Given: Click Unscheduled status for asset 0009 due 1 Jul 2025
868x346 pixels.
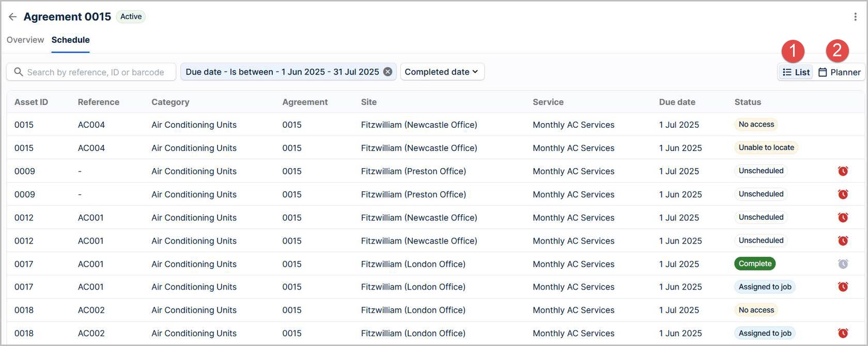Looking at the screenshot, I should pos(761,171).
